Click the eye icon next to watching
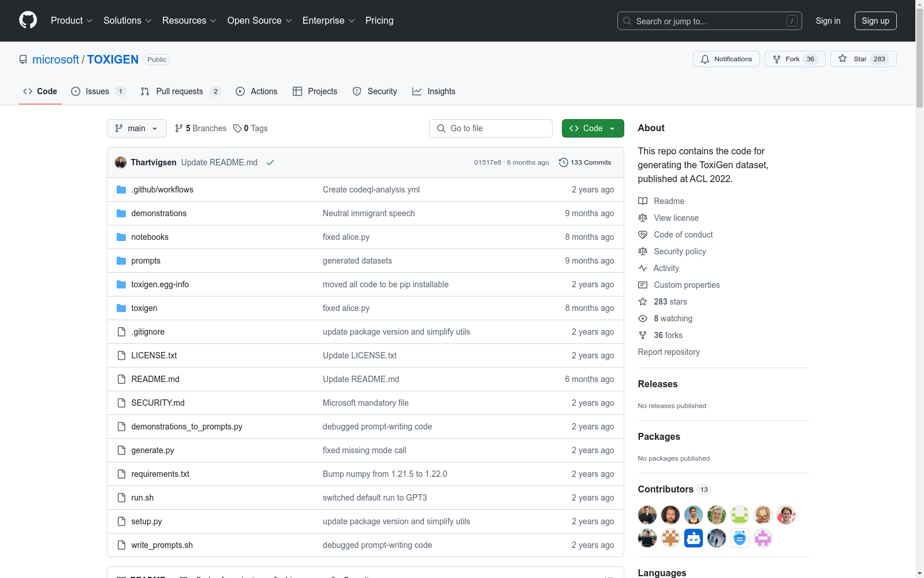 [x=643, y=318]
